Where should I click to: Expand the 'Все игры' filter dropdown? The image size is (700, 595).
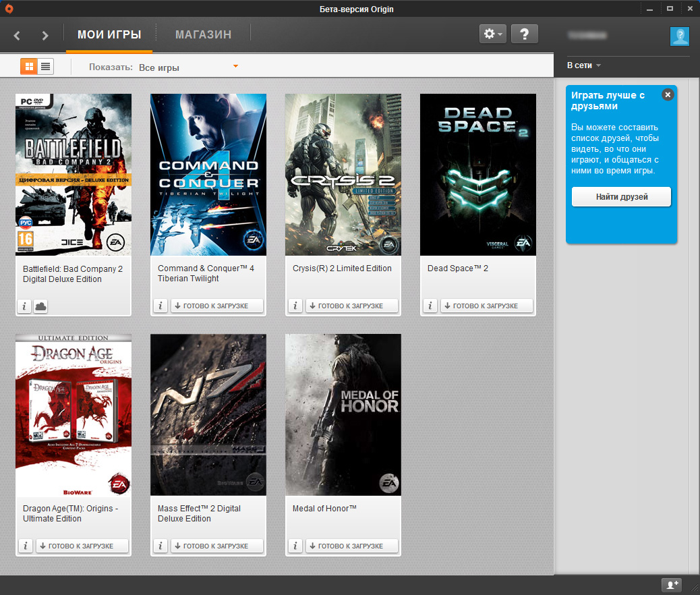[188, 67]
